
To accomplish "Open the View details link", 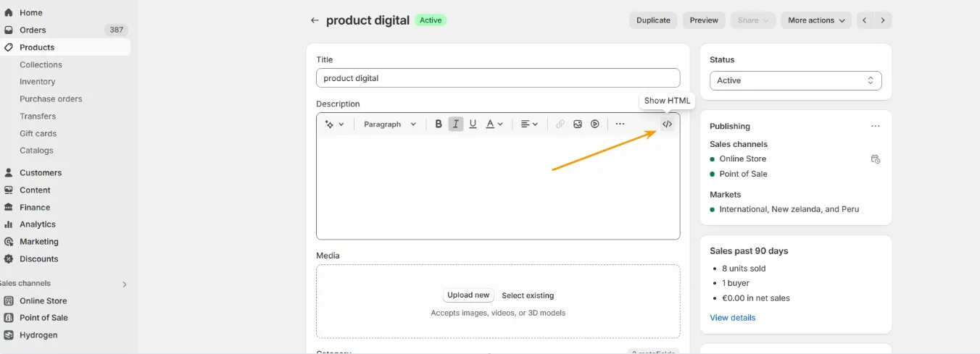I will point(732,318).
